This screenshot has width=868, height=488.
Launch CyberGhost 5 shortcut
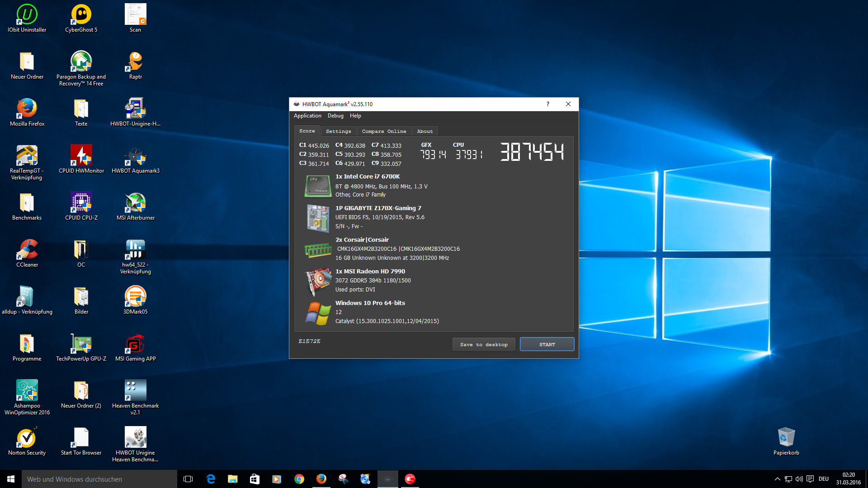[x=81, y=18]
